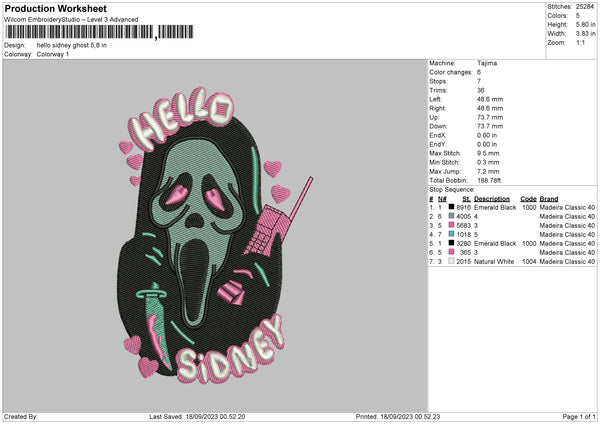Image resolution: width=600 pixels, height=424 pixels.
Task: Click the 'Code' column header
Action: tap(528, 199)
